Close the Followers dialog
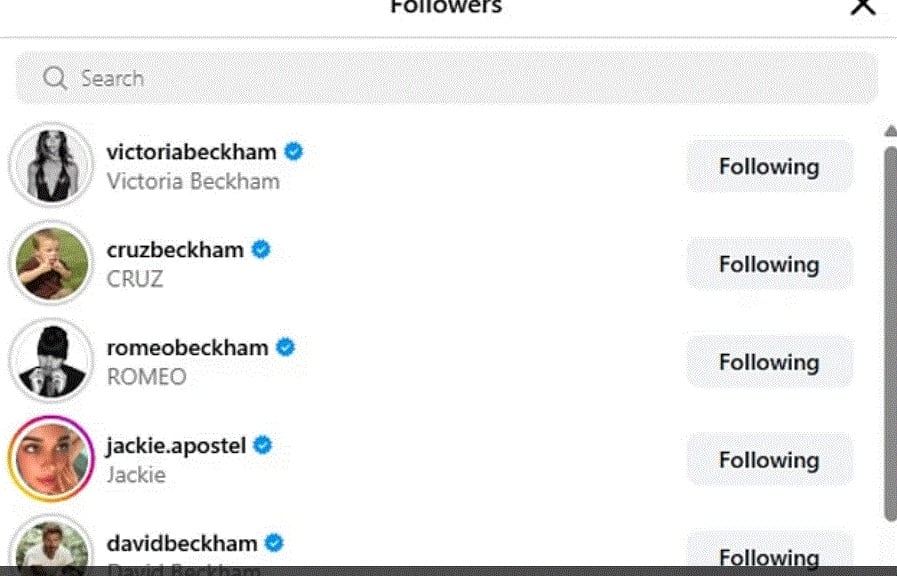 (x=862, y=6)
